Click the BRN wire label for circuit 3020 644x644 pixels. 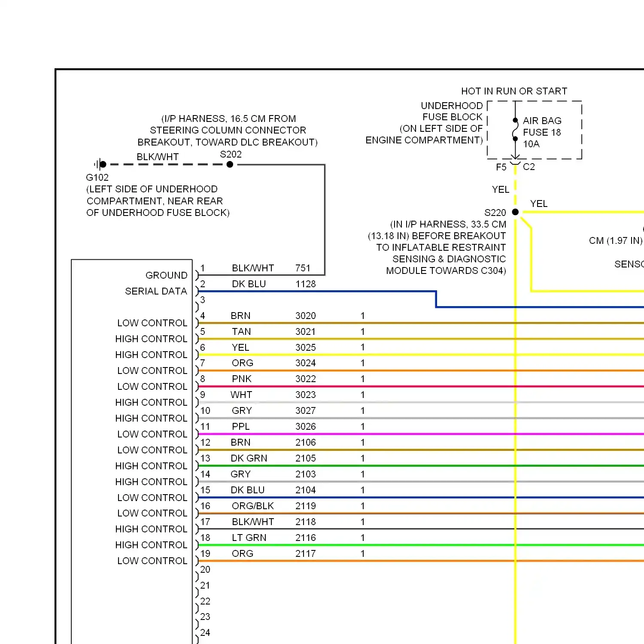240,316
